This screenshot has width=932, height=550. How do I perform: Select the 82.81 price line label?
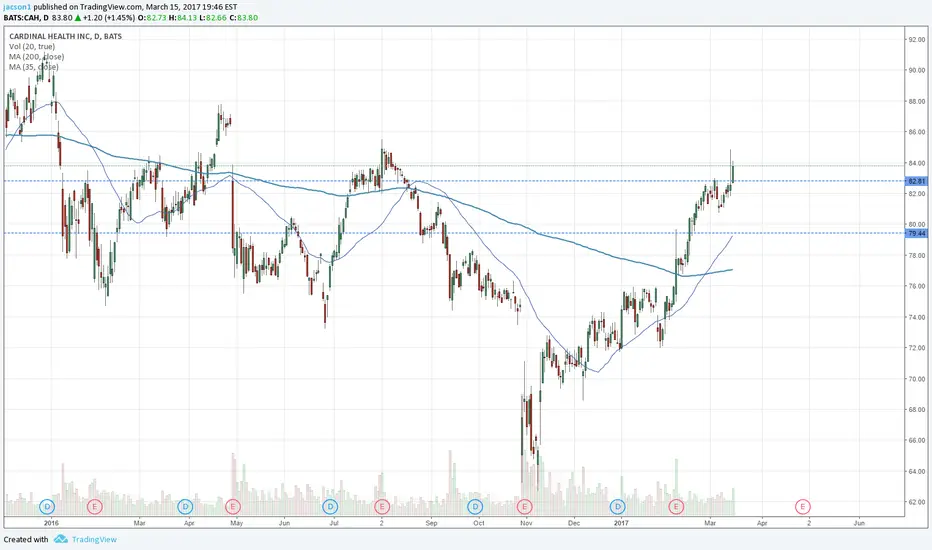(x=916, y=181)
